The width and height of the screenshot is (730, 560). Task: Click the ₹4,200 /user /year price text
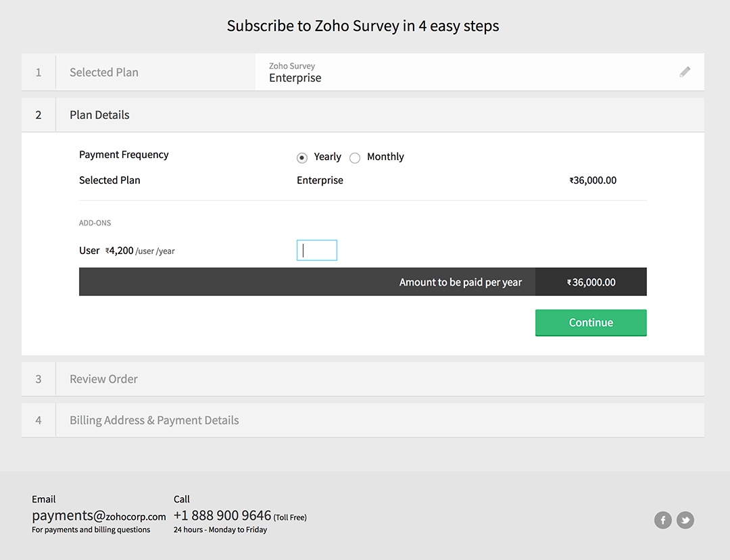(x=140, y=251)
